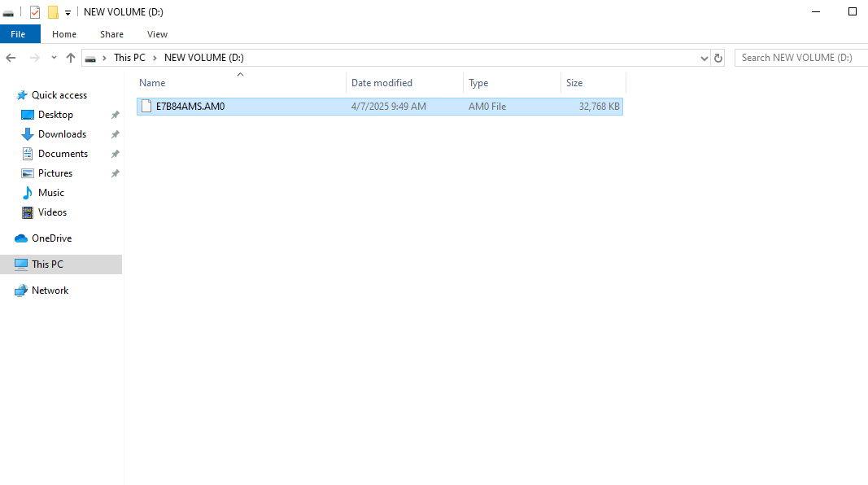Click the OneDrive cloud icon
The width and height of the screenshot is (868, 485).
(21, 238)
